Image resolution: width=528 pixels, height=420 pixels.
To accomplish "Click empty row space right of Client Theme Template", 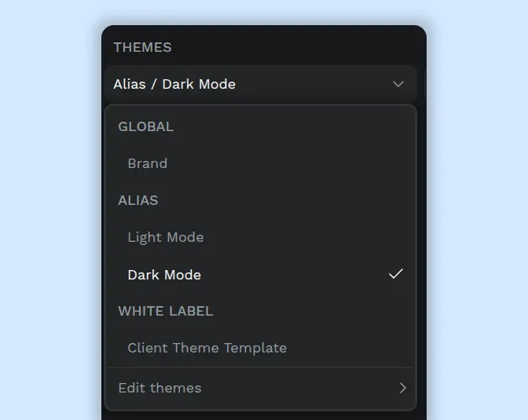I will point(354,348).
